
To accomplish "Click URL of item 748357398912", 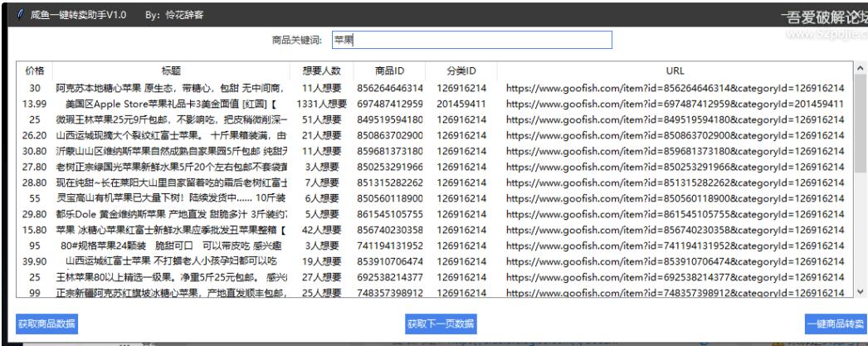I will pos(675,294).
